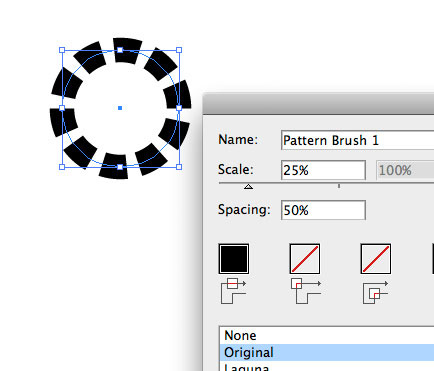Click the outer corner tile diagram icon

pos(306,291)
